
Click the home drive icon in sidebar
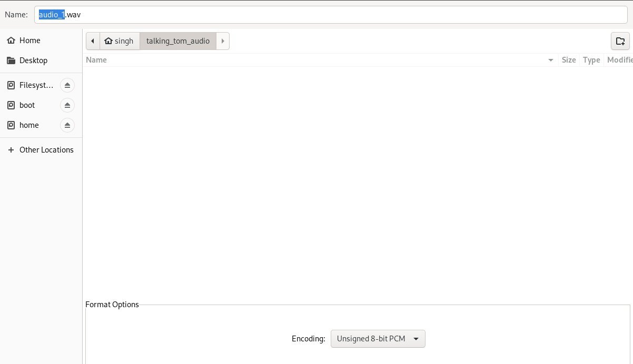11,125
